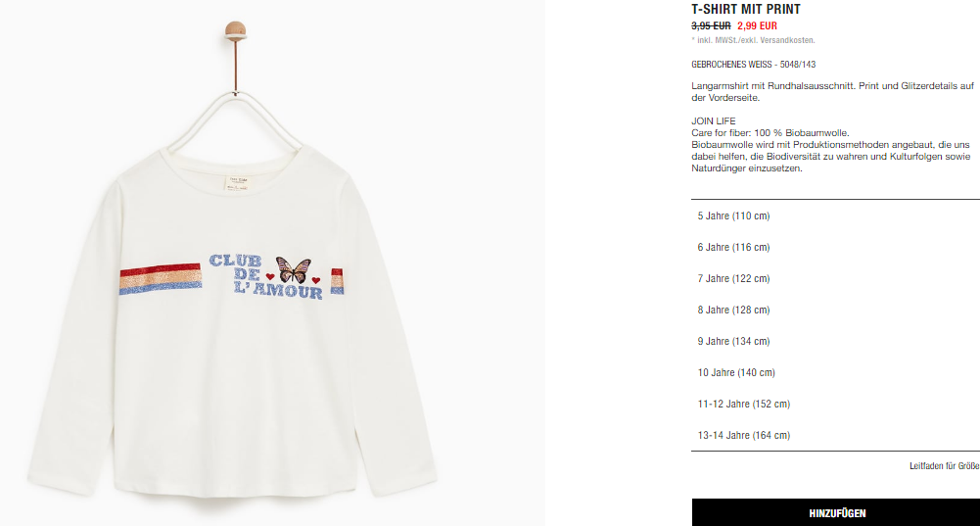The image size is (980, 526).
Task: Select size 5 Jahre (110 cm)
Action: (x=835, y=215)
